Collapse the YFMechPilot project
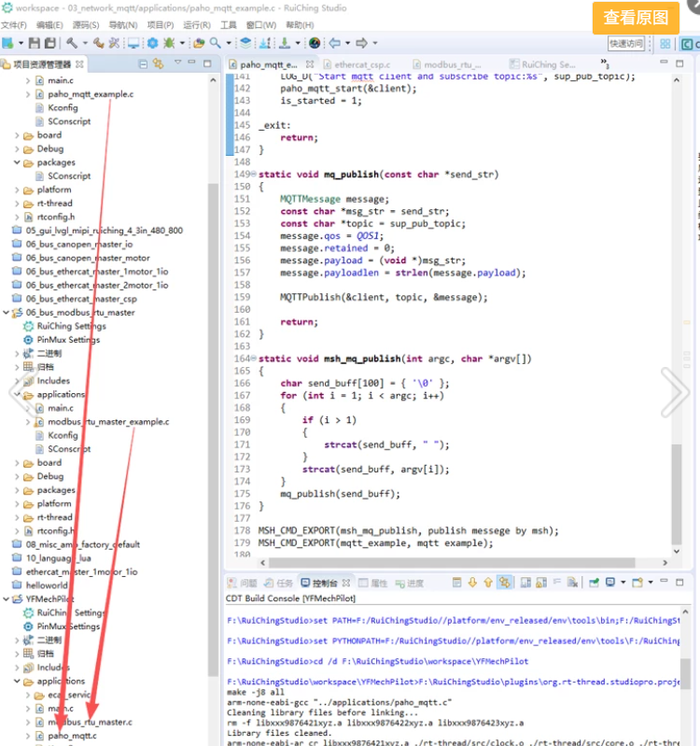 coord(7,599)
